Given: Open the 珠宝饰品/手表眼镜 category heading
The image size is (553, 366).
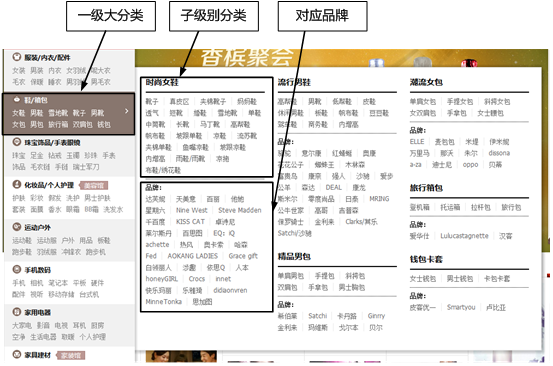Looking at the screenshot, I should coord(52,142).
